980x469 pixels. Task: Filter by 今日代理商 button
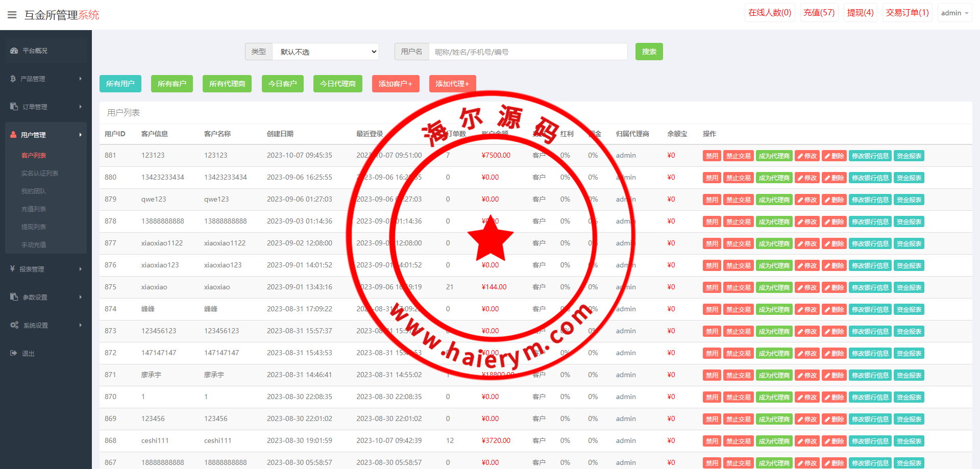337,84
